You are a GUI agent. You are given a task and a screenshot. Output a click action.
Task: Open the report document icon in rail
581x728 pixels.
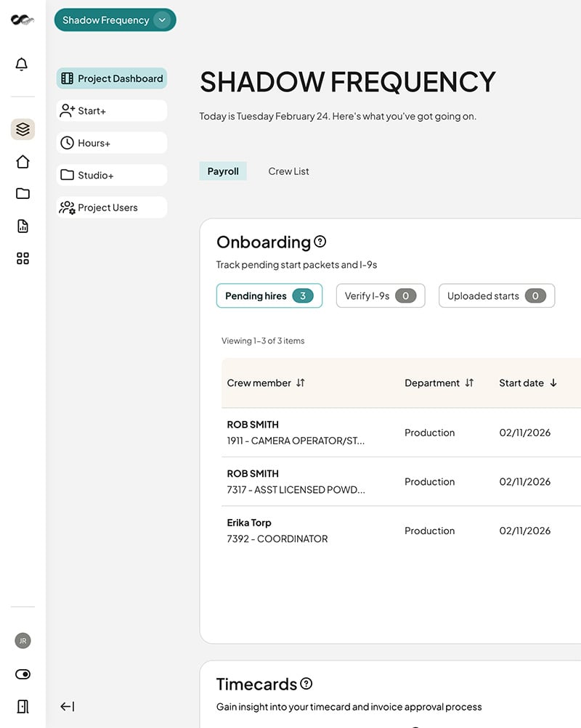tap(23, 226)
